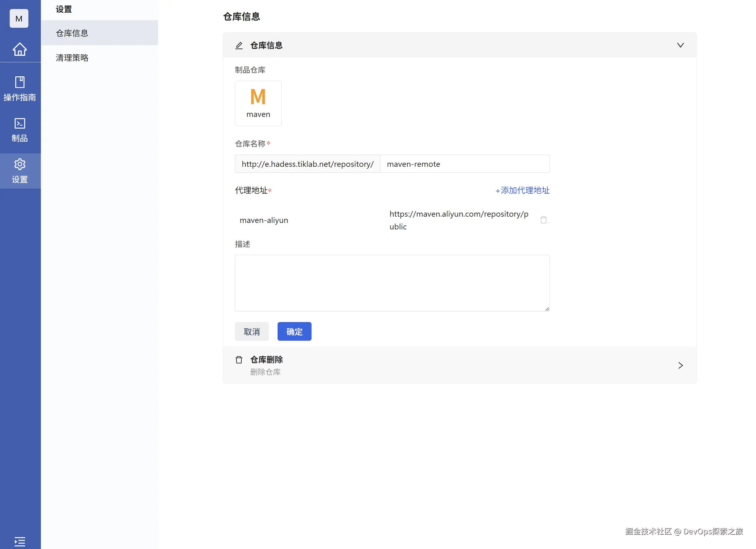Click the pencil edit icon beside 仓库信息

[x=239, y=46]
